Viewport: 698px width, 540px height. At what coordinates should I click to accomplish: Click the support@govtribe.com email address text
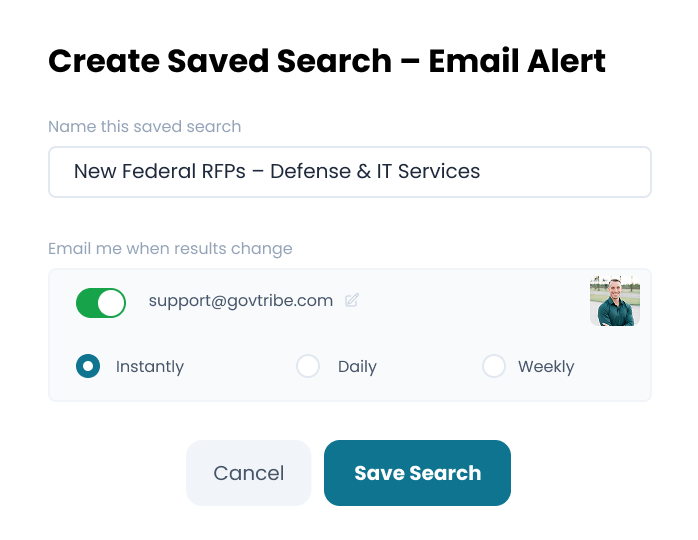pos(241,300)
